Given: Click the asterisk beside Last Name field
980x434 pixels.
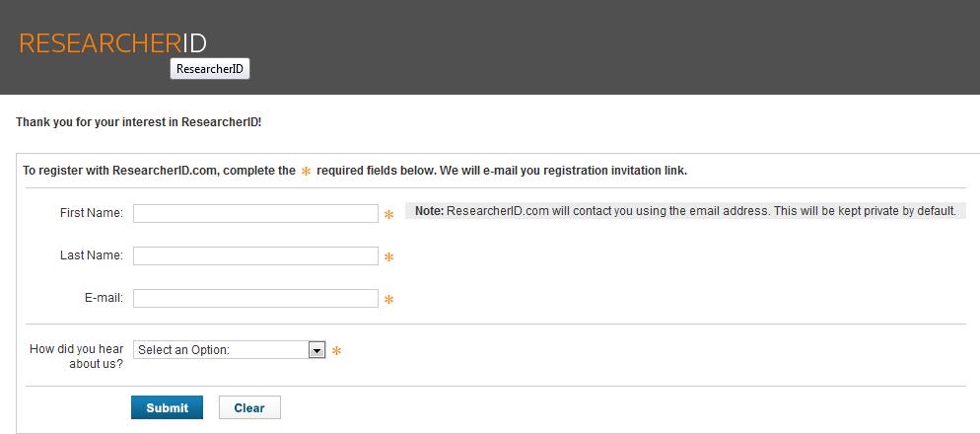Looking at the screenshot, I should [x=388, y=257].
